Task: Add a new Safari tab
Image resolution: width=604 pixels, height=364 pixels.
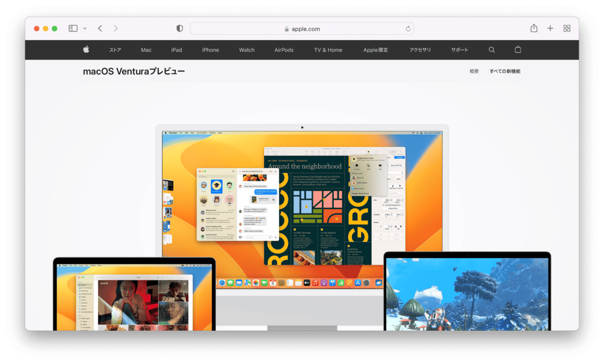Action: click(550, 29)
